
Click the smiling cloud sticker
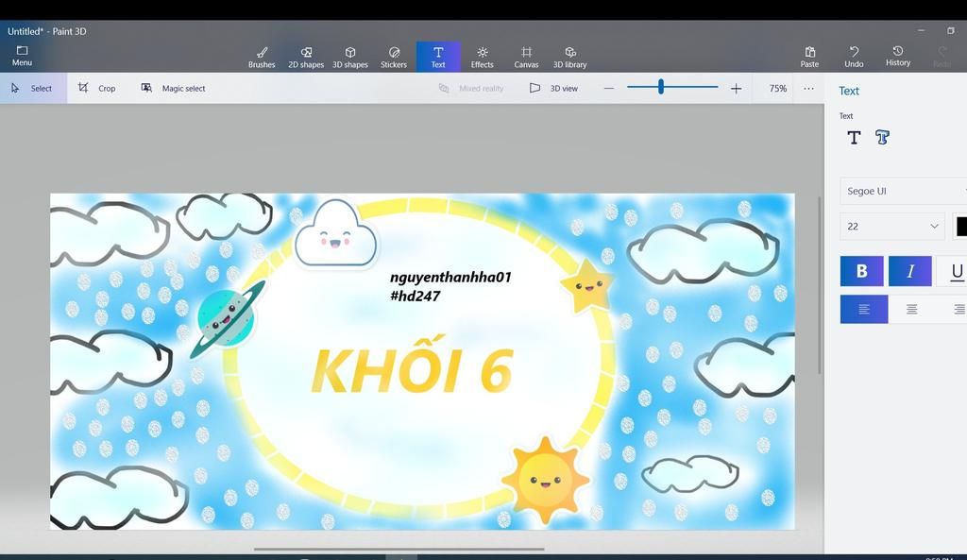coord(335,234)
